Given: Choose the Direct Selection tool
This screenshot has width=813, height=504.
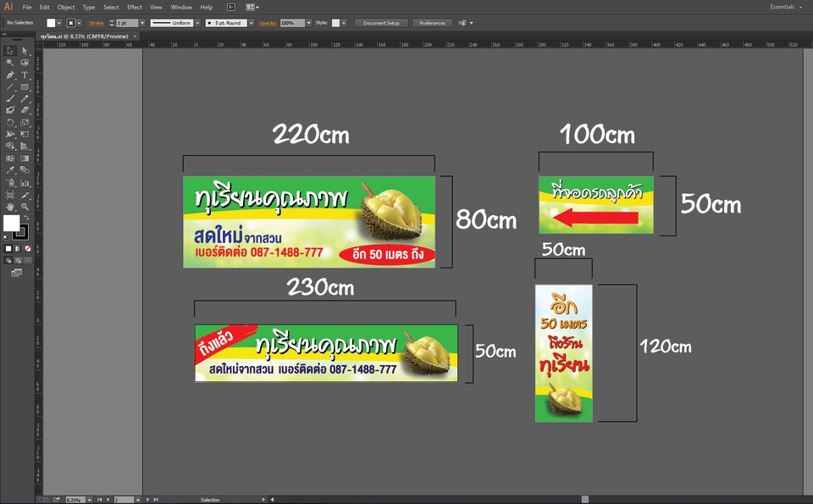Looking at the screenshot, I should point(25,51).
